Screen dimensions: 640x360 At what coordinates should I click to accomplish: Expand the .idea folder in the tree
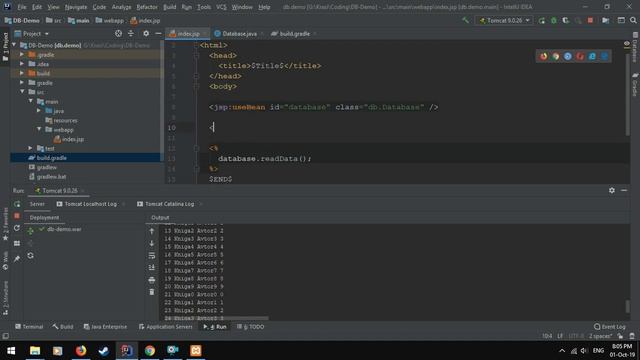pyautogui.click(x=22, y=64)
